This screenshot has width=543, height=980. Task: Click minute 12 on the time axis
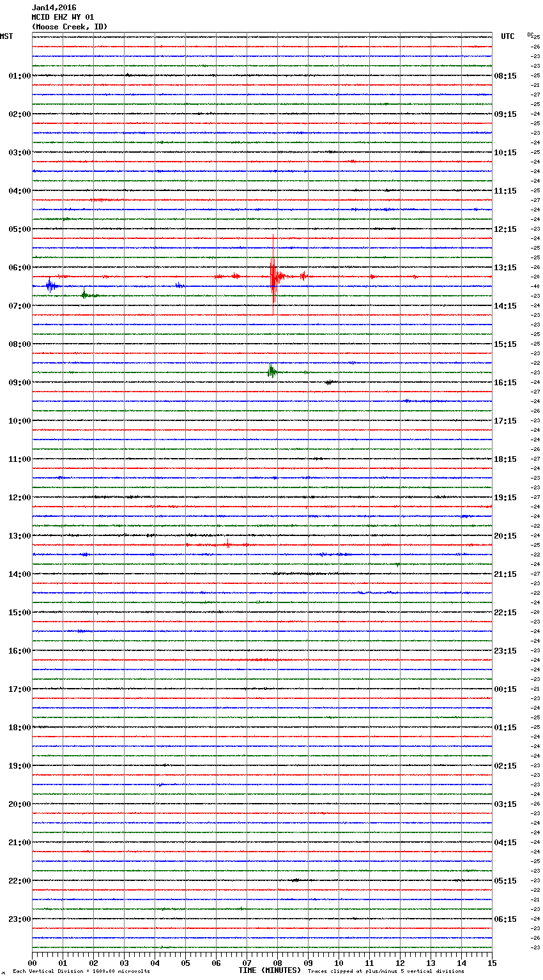tap(400, 963)
